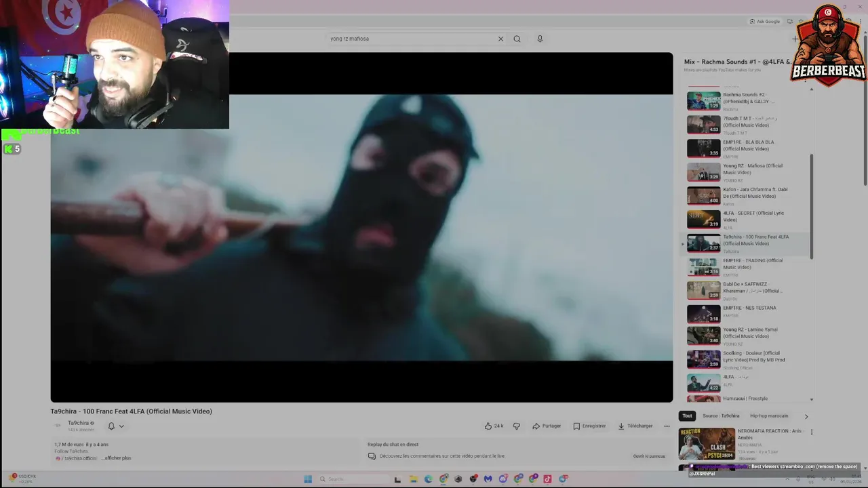
Task: Select Soolking - Douleur lyric video
Action: tap(745, 359)
